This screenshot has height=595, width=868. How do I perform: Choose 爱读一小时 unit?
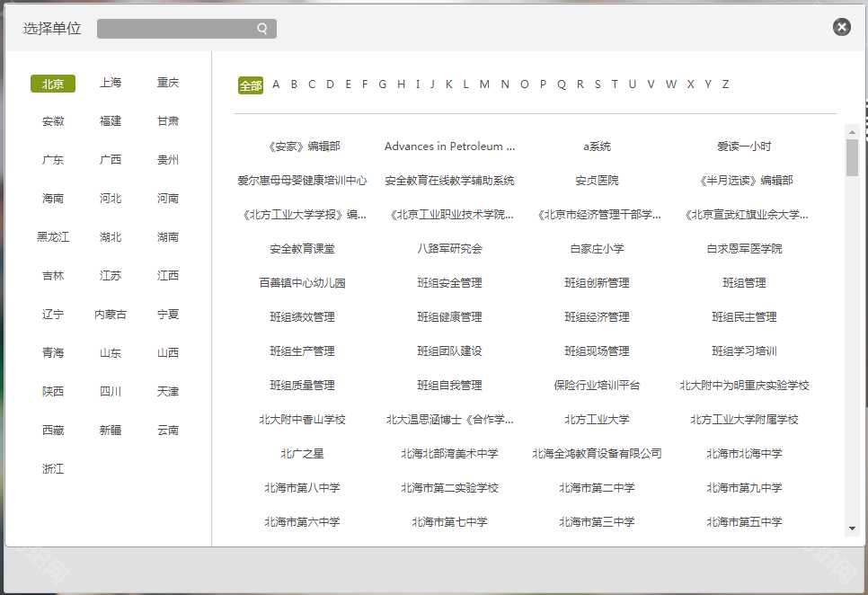[x=744, y=147]
